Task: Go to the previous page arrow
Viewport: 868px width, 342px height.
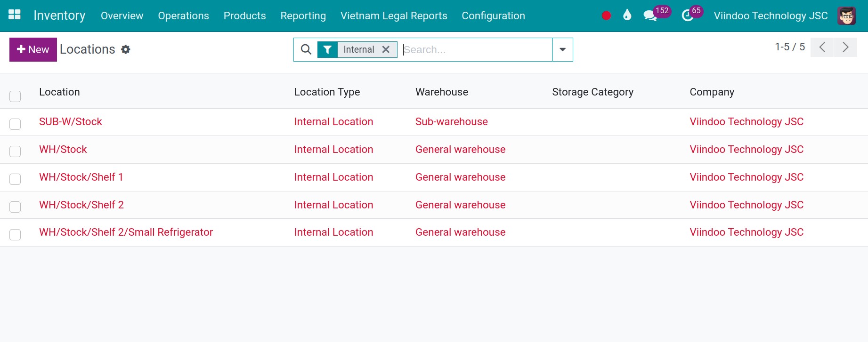Action: point(822,47)
